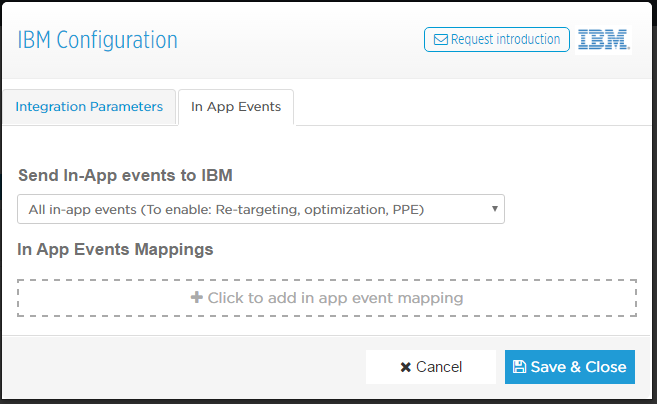The width and height of the screenshot is (657, 404).
Task: Open the All in-app events select box
Action: point(261,209)
